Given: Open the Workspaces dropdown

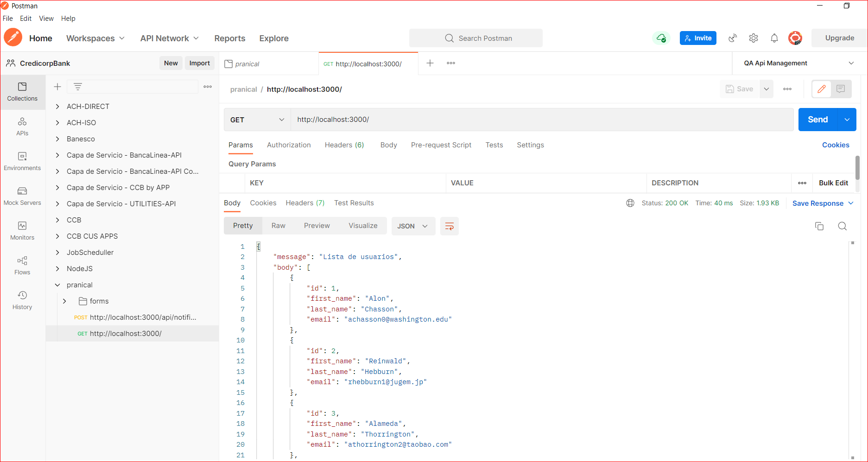Looking at the screenshot, I should pos(95,38).
